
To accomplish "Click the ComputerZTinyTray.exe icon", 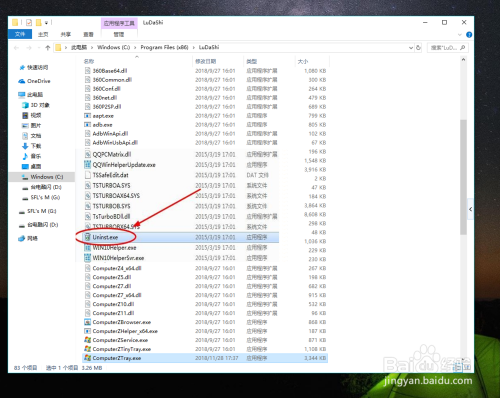I will (87, 349).
